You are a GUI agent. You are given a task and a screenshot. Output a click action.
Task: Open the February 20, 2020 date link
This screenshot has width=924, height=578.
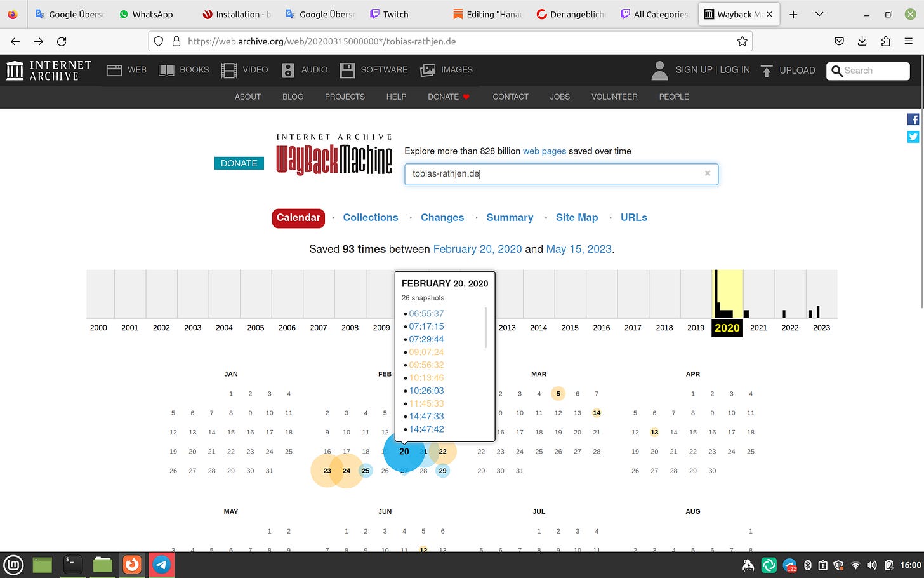click(477, 249)
